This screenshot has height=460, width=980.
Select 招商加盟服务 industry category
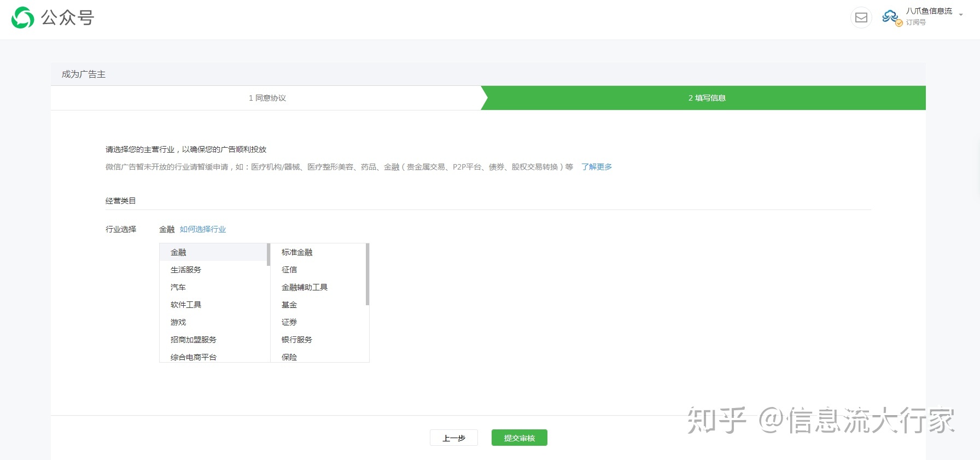pos(213,340)
